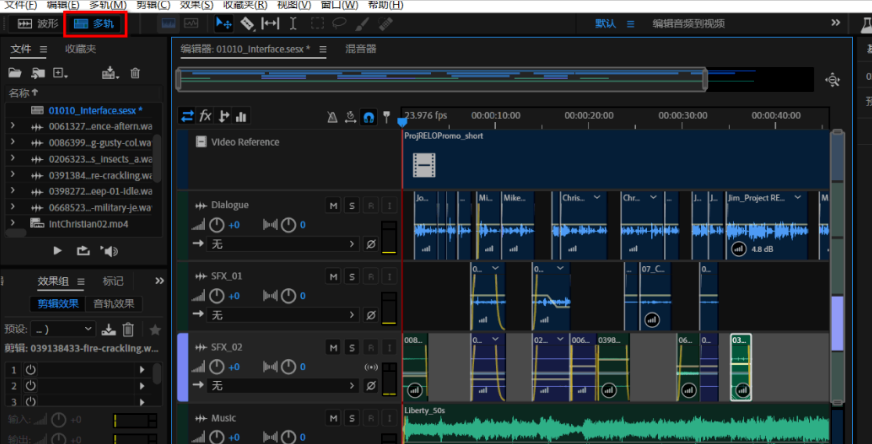Open SFX_02 track output 无 dropdown

point(283,386)
